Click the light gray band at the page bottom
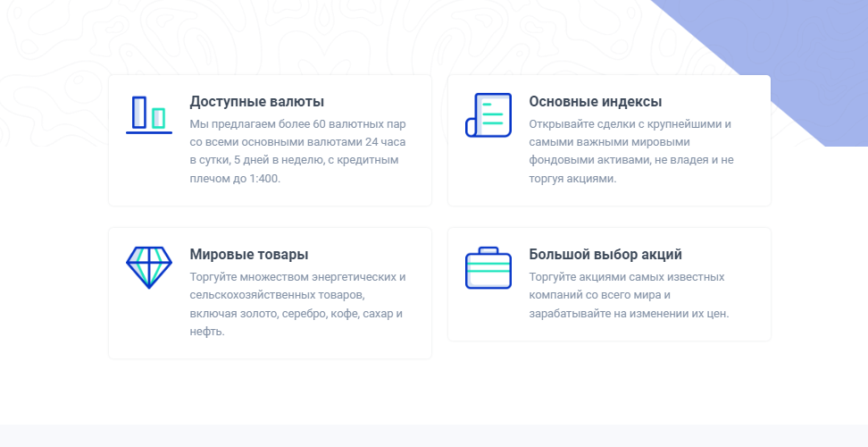The width and height of the screenshot is (868, 447). point(434,435)
